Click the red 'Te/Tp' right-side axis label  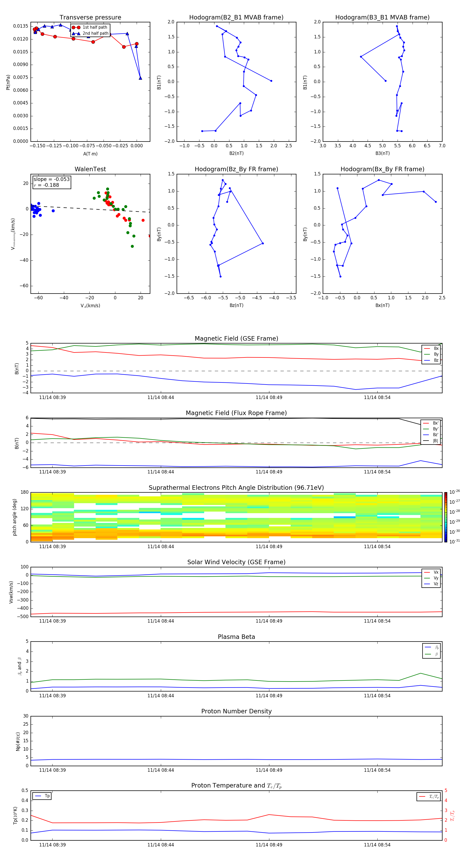point(453,815)
